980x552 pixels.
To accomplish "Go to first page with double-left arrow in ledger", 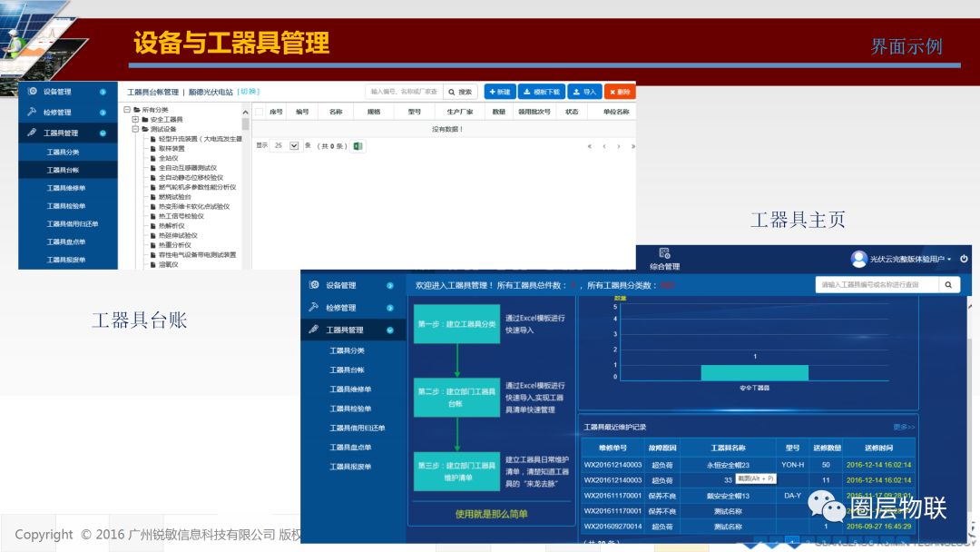I will click(590, 146).
